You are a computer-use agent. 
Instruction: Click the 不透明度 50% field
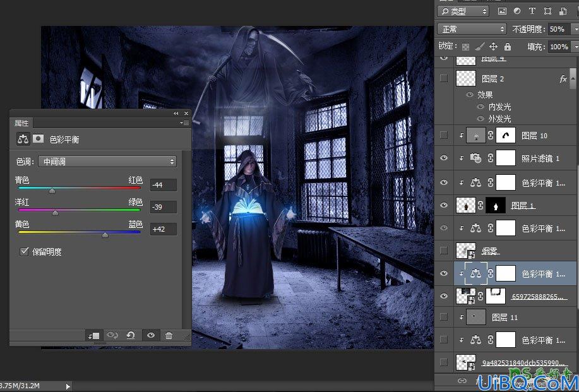(x=559, y=29)
